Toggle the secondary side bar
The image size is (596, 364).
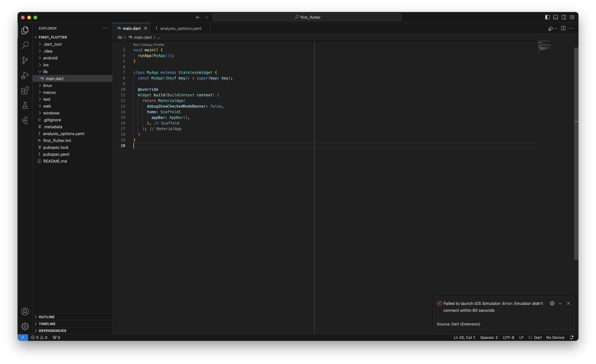(x=564, y=17)
